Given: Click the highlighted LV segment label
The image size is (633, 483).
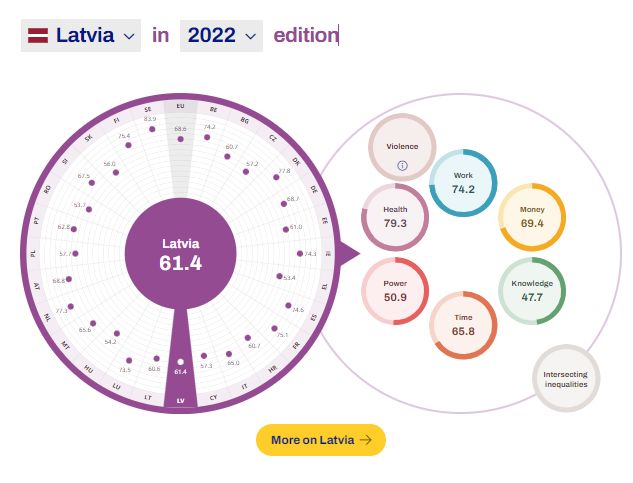Looking at the screenshot, I should [x=180, y=401].
